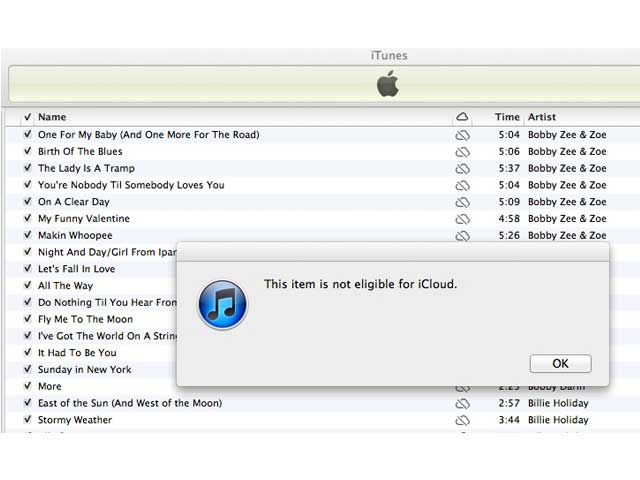
Task: Select the song On A Clear Day
Action: click(73, 202)
